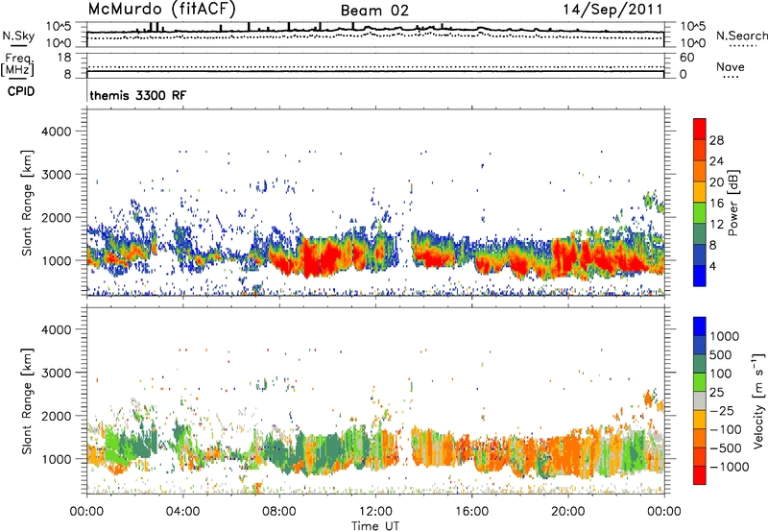This screenshot has height=532, width=768.
Task: Click the 500 label on Velocity colorbar
Action: 721,355
